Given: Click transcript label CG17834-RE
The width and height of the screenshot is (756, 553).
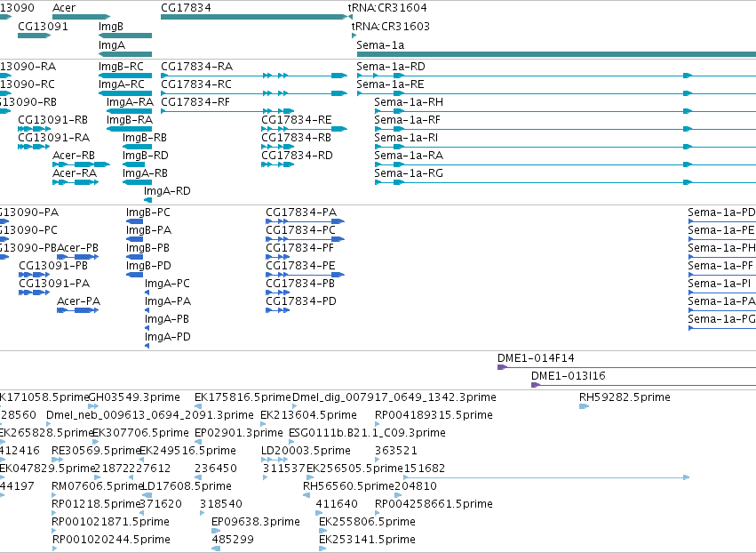Looking at the screenshot, I should pyautogui.click(x=297, y=120).
